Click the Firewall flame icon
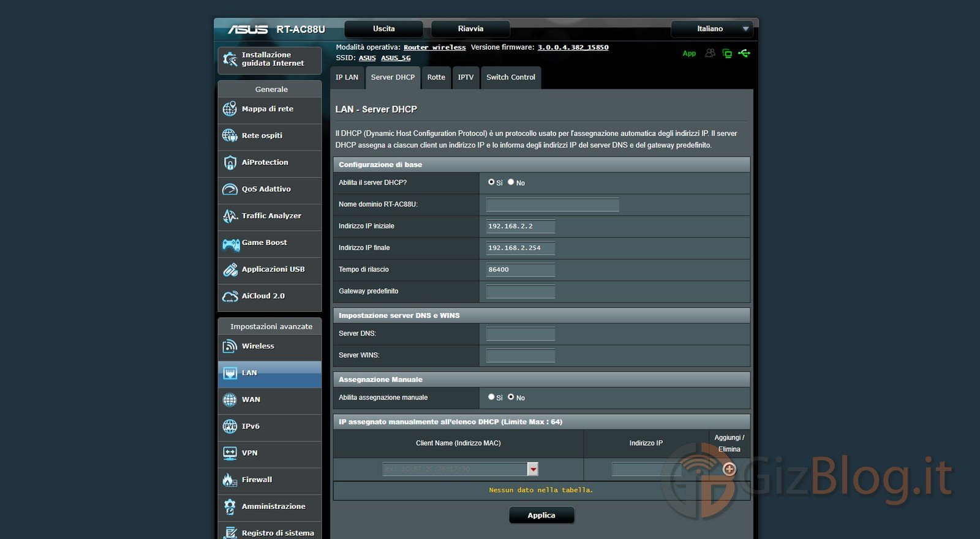 coord(230,480)
